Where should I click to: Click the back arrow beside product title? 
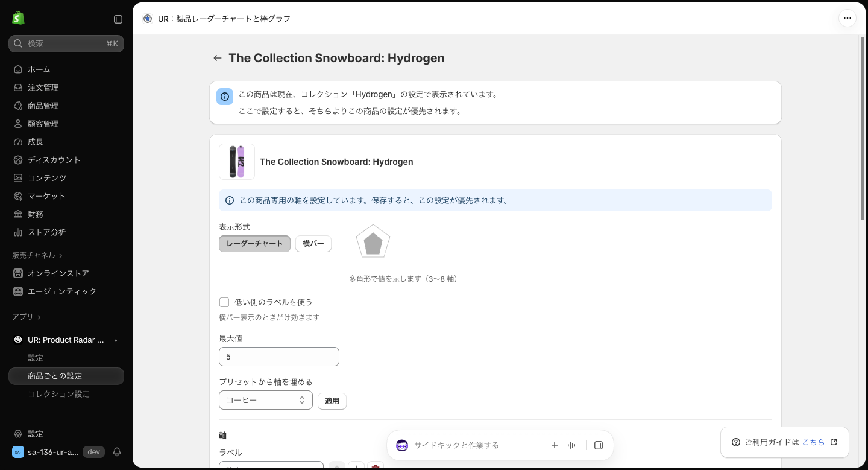(218, 58)
